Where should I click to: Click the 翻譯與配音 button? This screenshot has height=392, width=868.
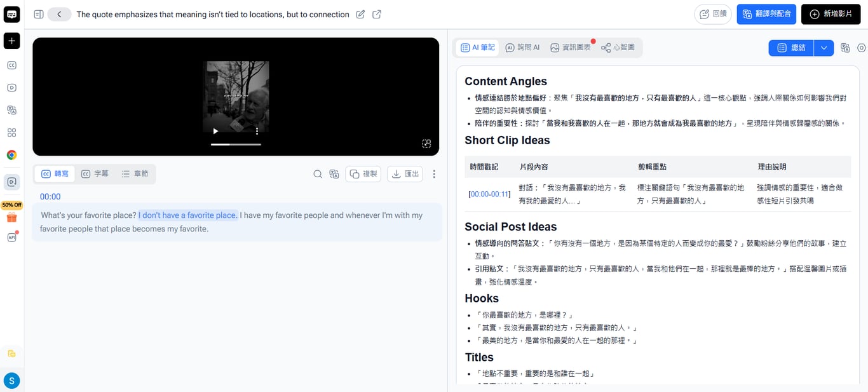coord(766,14)
